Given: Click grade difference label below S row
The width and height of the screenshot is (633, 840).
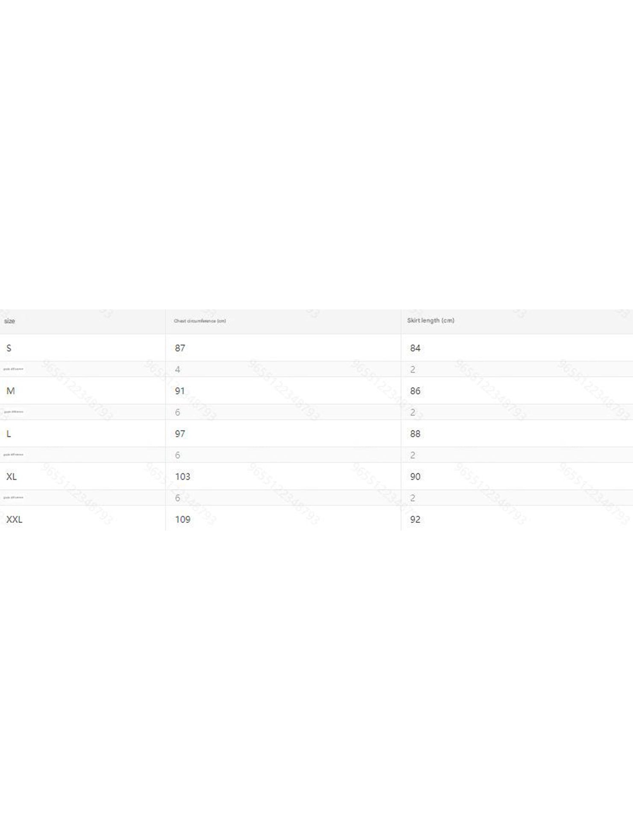Looking at the screenshot, I should click(x=13, y=369).
